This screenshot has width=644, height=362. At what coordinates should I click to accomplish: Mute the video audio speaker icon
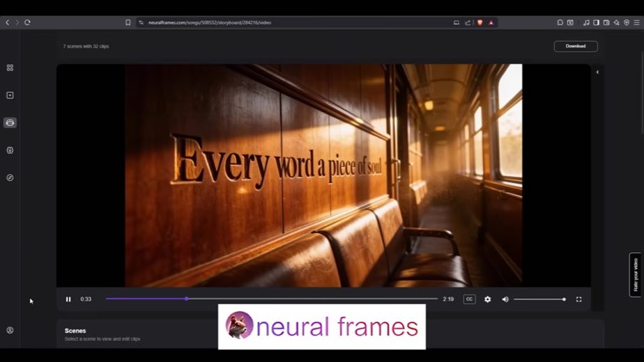click(x=505, y=299)
